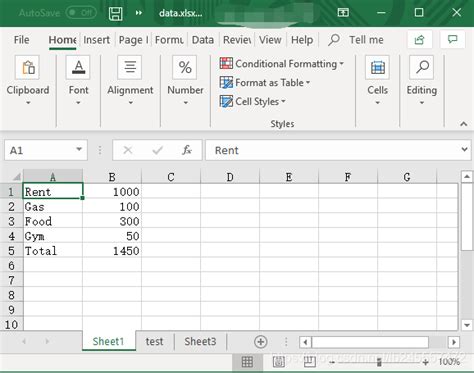This screenshot has height=373, width=474.
Task: Collapse the ribbon with caret icon
Action: (x=463, y=124)
